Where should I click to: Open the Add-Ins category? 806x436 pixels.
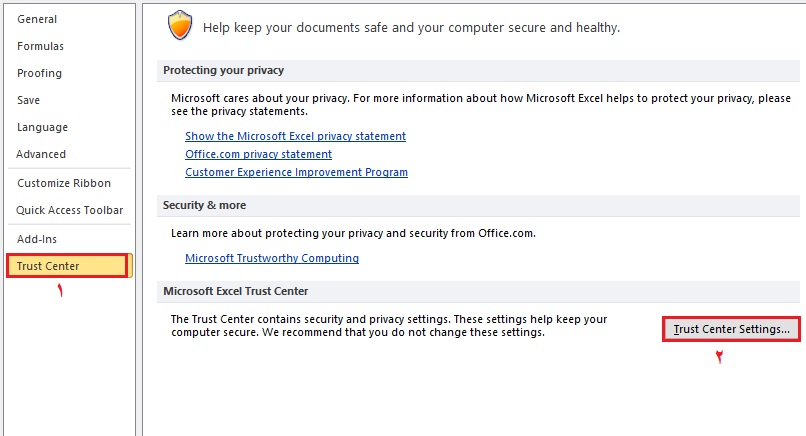36,239
